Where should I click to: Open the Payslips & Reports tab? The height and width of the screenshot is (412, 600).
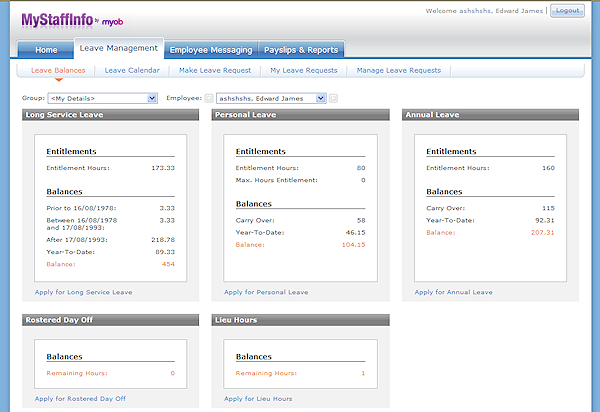coord(302,49)
